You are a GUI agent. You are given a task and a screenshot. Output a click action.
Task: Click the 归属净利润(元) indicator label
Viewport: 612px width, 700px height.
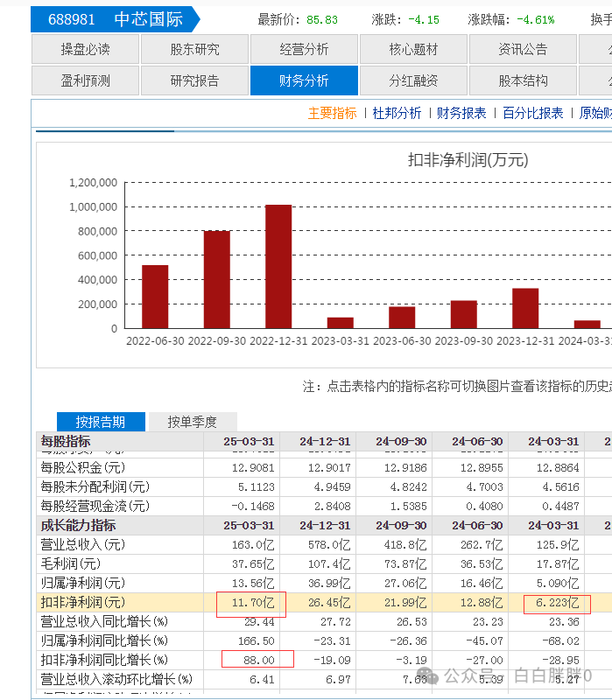[83, 583]
